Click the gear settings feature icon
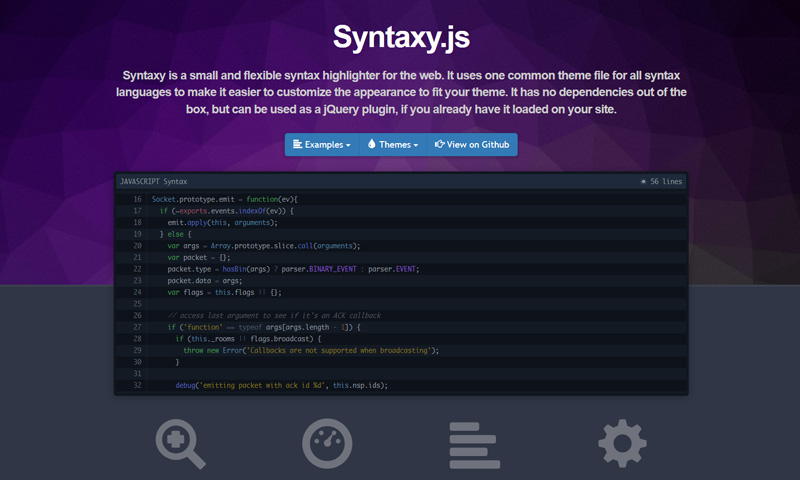Image resolution: width=800 pixels, height=480 pixels. 622,444
